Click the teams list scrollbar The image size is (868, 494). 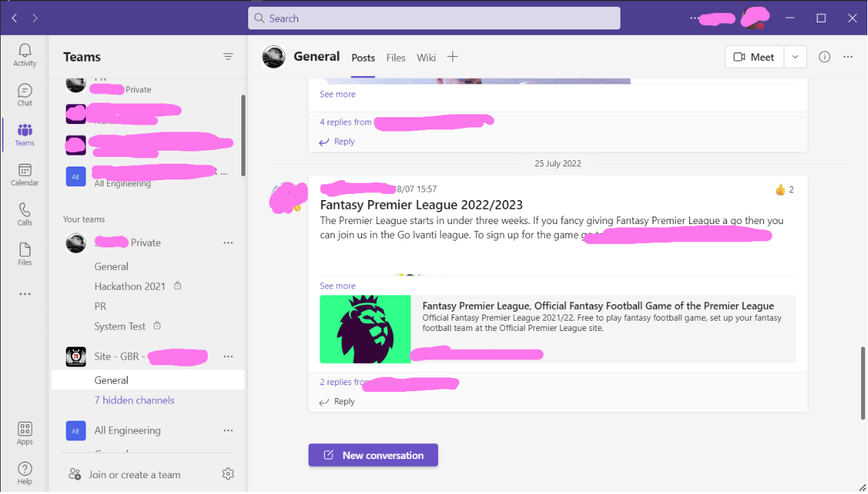[x=243, y=136]
